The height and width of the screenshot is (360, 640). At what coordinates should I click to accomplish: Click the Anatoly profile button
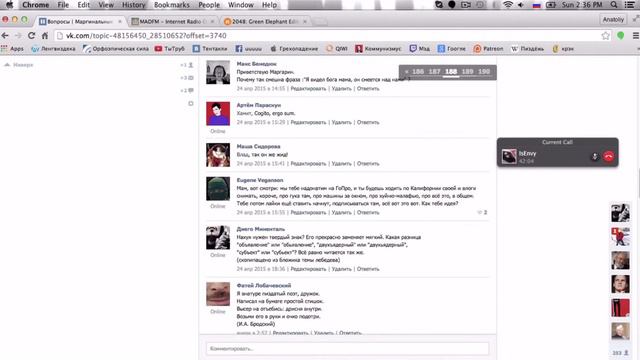[x=613, y=20]
